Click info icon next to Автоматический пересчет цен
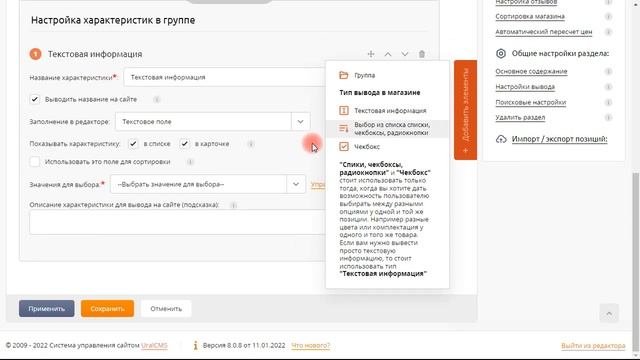Viewport: 640px width, 360px height. pyautogui.click(x=608, y=32)
